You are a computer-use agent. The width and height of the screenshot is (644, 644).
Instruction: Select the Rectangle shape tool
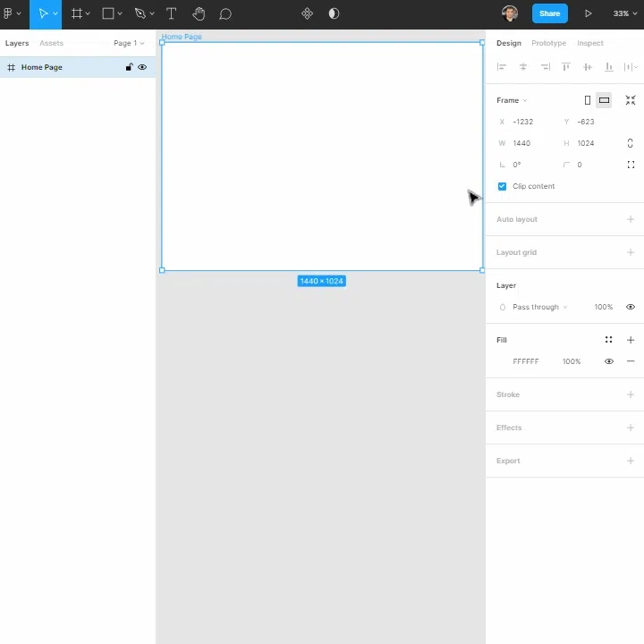point(108,13)
